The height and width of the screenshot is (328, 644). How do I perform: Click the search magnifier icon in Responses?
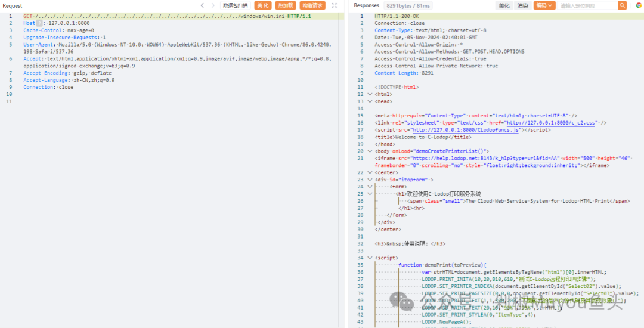pyautogui.click(x=623, y=5)
